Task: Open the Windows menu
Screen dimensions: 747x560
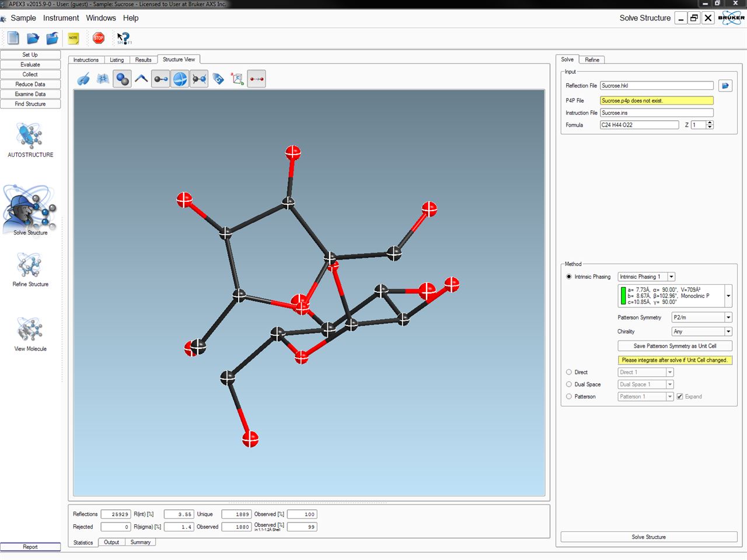Action: click(101, 18)
